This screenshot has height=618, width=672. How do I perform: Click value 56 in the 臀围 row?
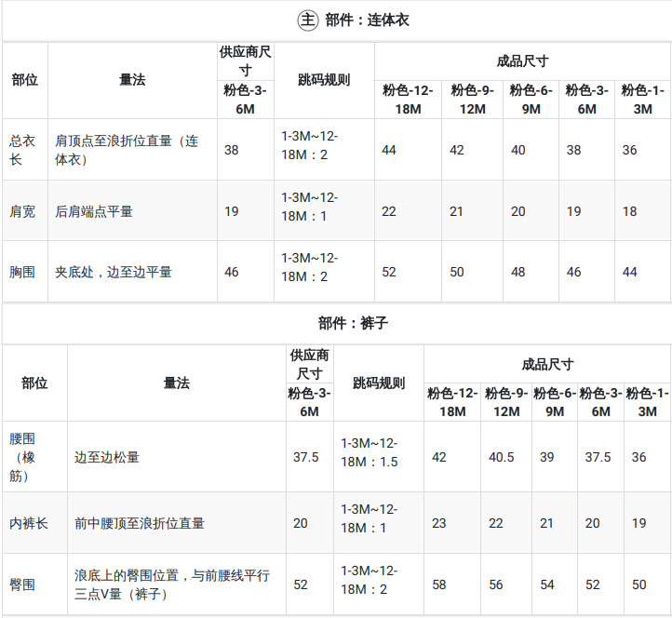click(x=496, y=584)
